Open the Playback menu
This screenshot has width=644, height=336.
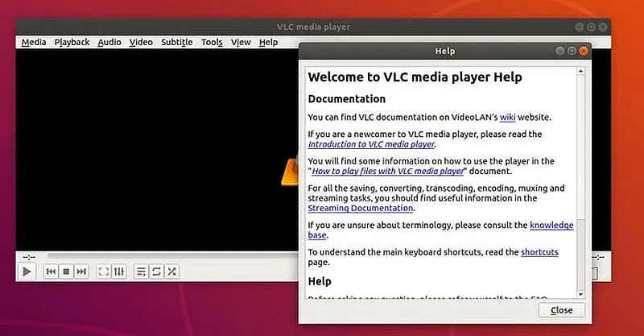coord(72,43)
